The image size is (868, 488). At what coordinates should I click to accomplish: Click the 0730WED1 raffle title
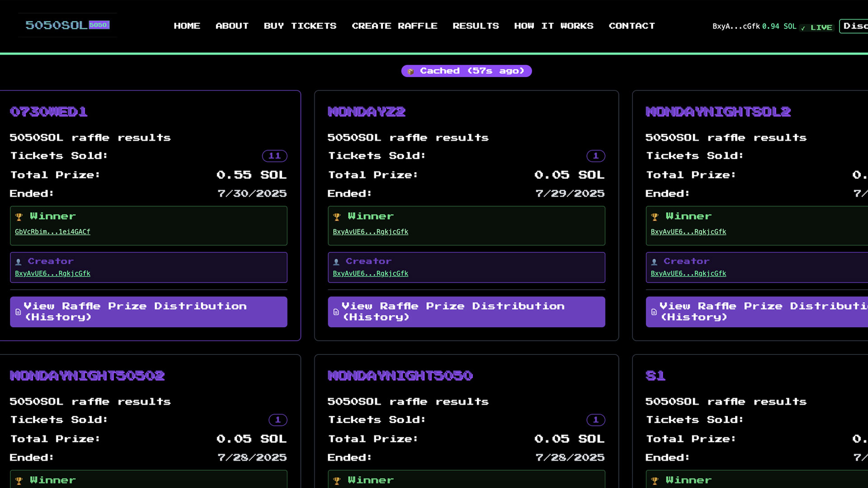tap(49, 112)
